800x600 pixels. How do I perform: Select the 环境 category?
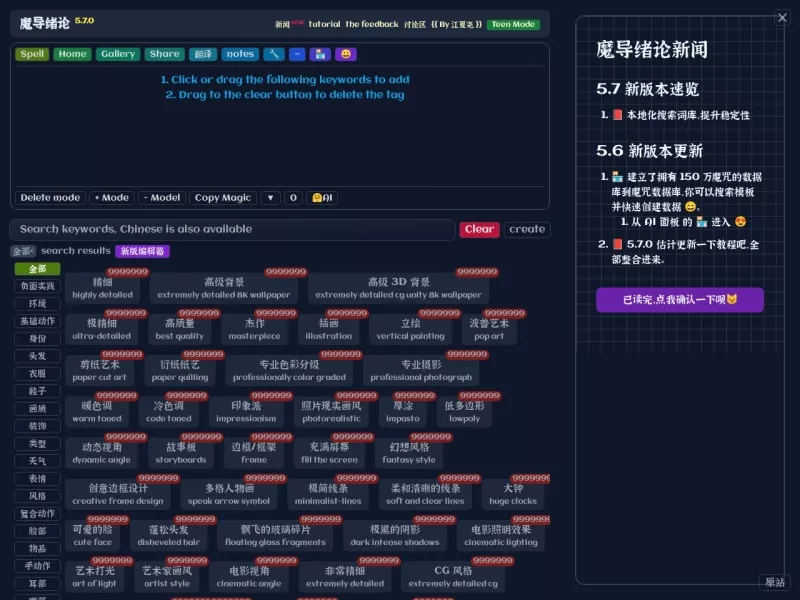[37, 304]
